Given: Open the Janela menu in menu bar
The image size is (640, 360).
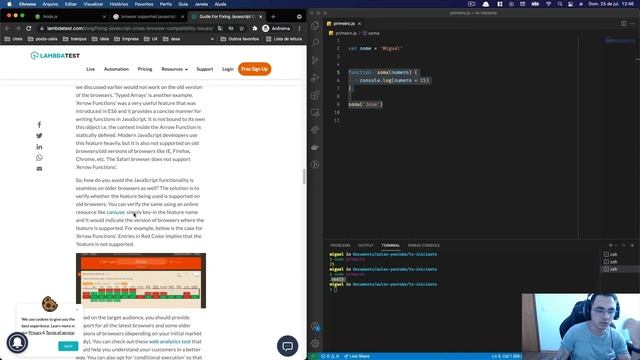Looking at the screenshot, I should click(201, 4).
